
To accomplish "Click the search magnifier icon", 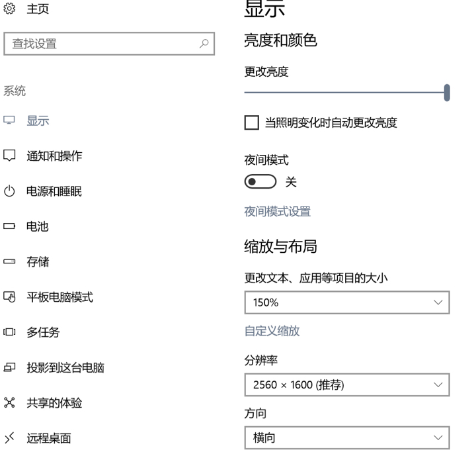I will point(204,44).
